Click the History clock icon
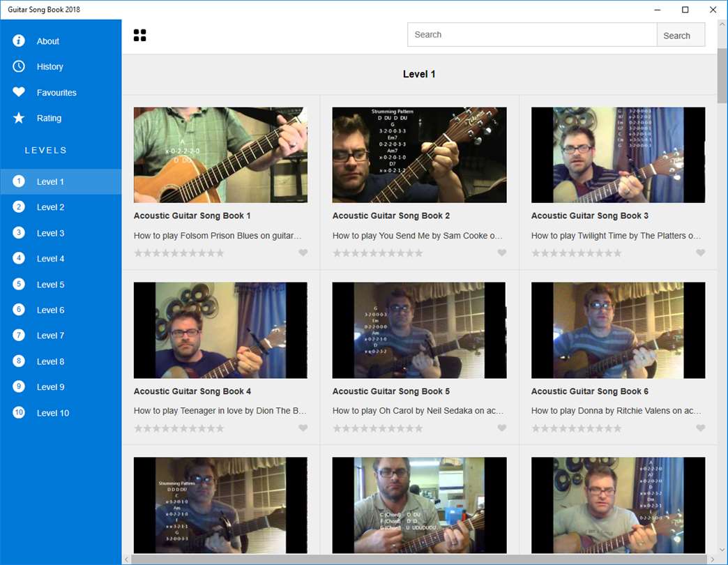This screenshot has width=728, height=565. click(19, 66)
